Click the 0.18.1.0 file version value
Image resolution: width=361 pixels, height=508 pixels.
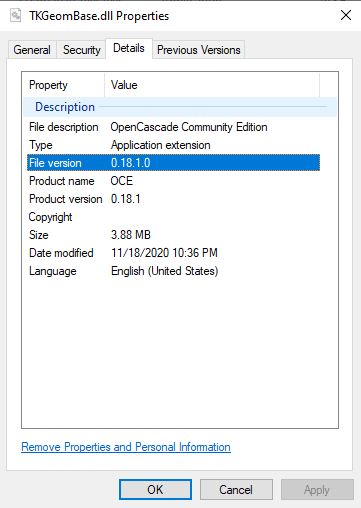point(131,163)
